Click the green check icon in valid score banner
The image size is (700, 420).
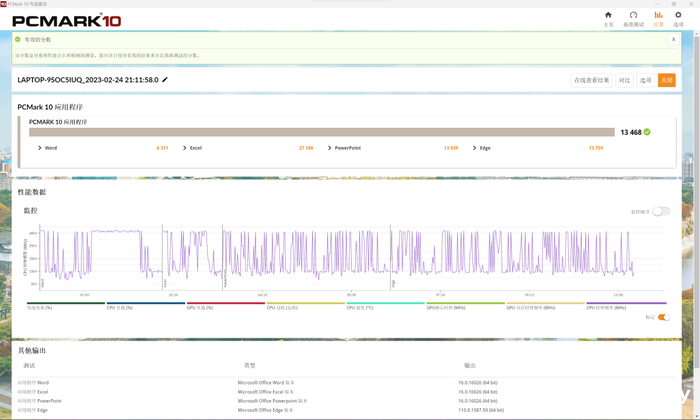coord(17,39)
